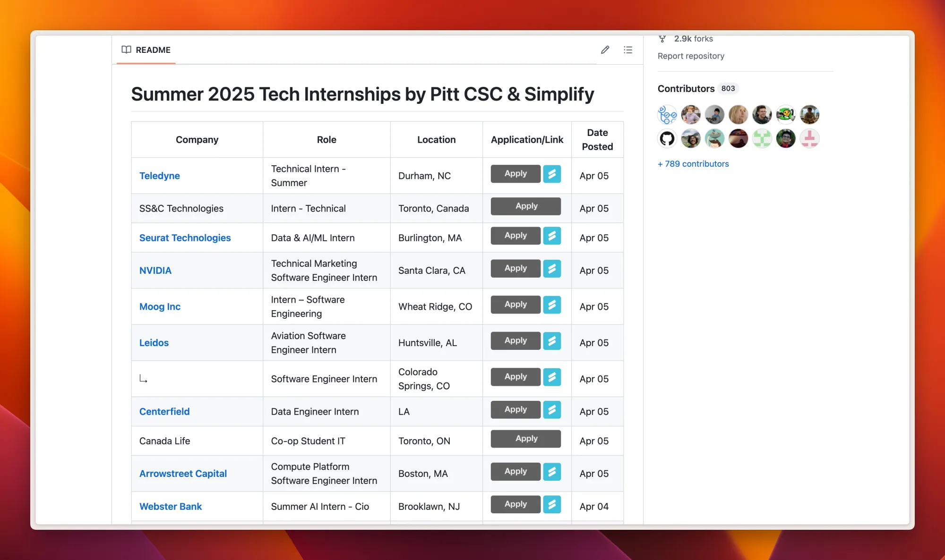Open the Seurat Technologies company link

click(185, 238)
